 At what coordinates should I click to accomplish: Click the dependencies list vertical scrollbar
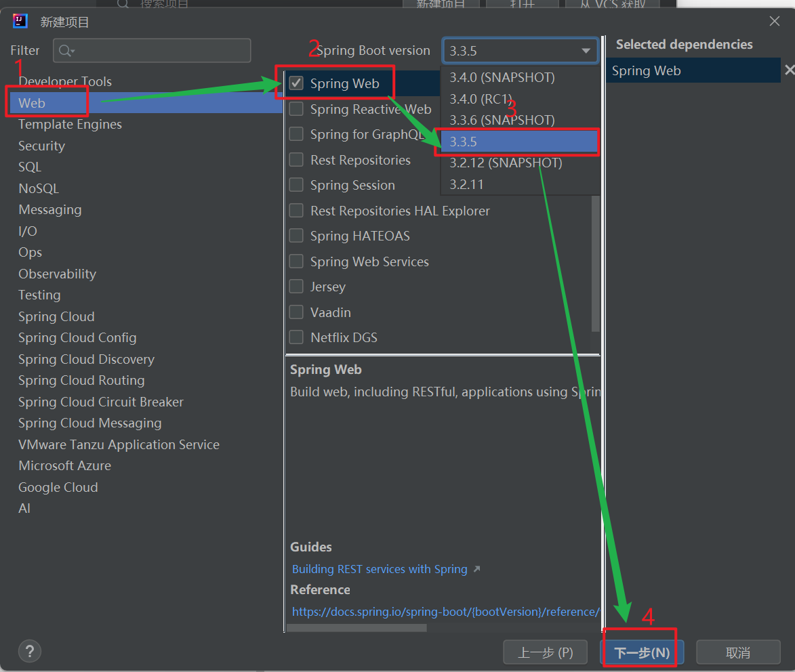point(595,264)
